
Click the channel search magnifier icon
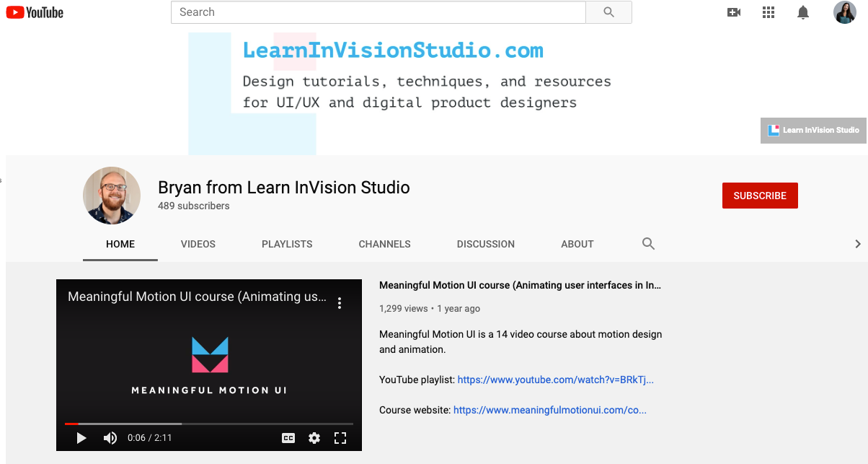pos(648,244)
